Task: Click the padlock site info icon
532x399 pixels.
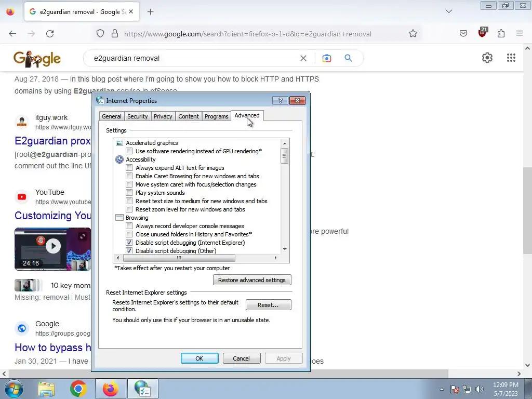Action: (x=115, y=34)
